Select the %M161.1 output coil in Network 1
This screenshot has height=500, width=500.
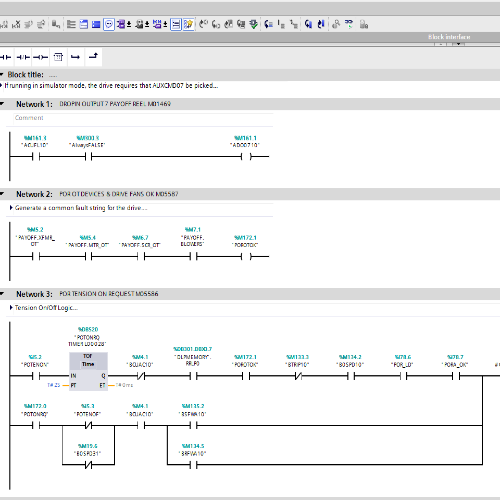tap(246, 156)
